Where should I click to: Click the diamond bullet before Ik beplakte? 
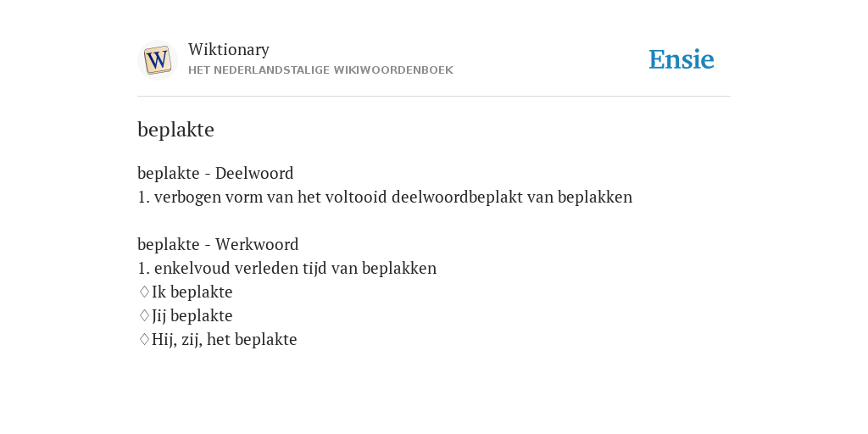144,292
